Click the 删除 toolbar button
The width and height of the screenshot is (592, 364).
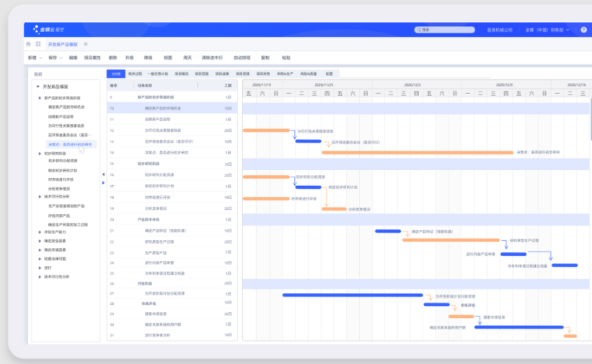[113, 58]
